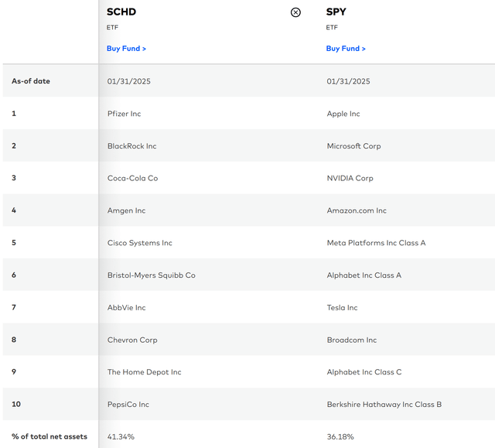Remove SCHD fund with the X icon
This screenshot has height=448, width=495.
295,12
